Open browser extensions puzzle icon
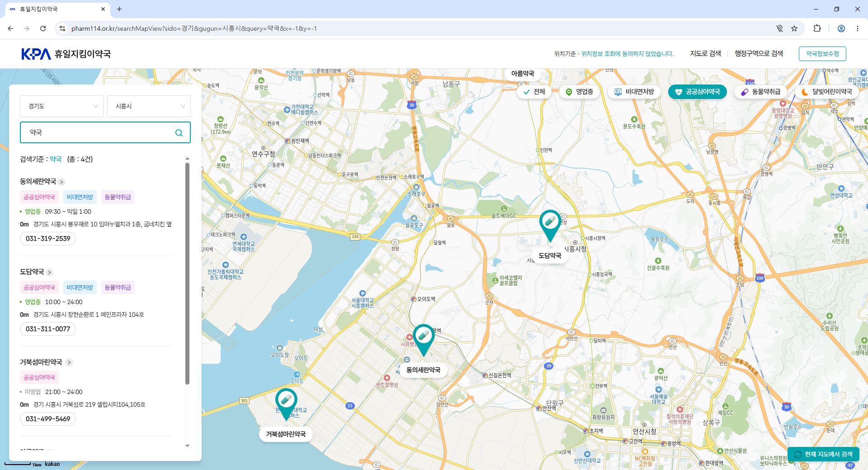Image resolution: width=868 pixels, height=470 pixels. coord(817,28)
